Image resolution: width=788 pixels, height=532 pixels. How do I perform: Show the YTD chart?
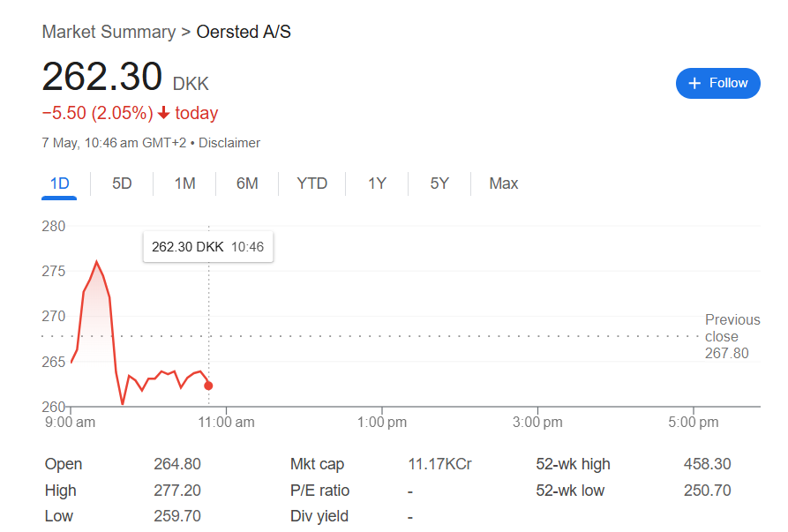tap(311, 184)
